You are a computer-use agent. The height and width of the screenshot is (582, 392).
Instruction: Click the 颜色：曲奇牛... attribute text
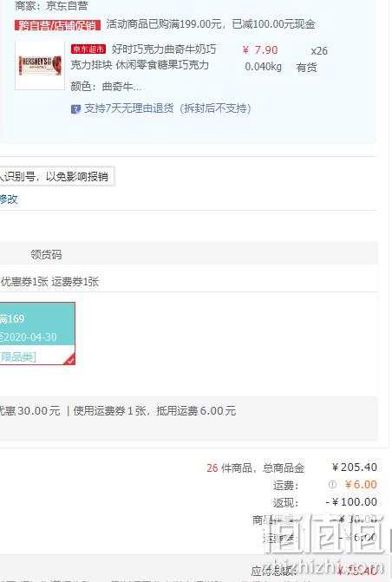(106, 87)
